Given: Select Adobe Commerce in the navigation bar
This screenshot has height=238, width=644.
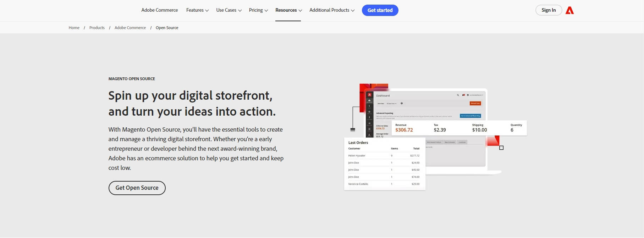Looking at the screenshot, I should tap(160, 10).
